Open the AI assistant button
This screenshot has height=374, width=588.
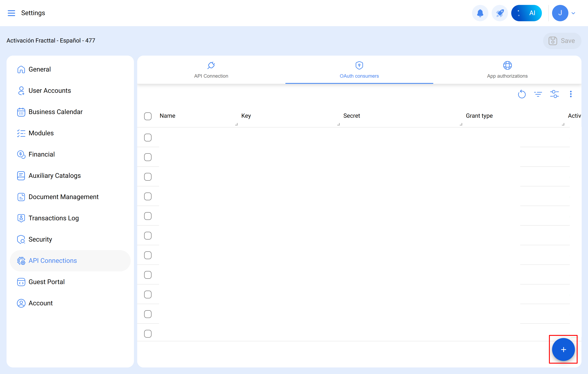pos(526,13)
